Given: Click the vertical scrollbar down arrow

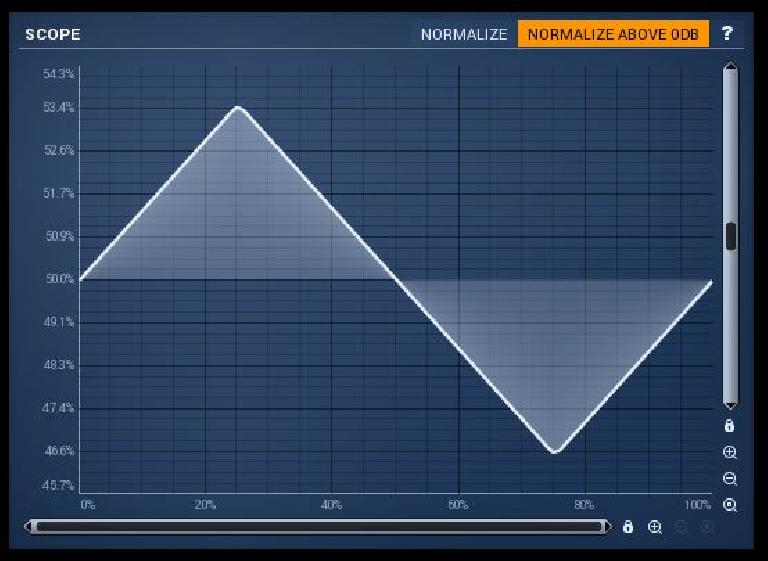Looking at the screenshot, I should click(x=730, y=406).
